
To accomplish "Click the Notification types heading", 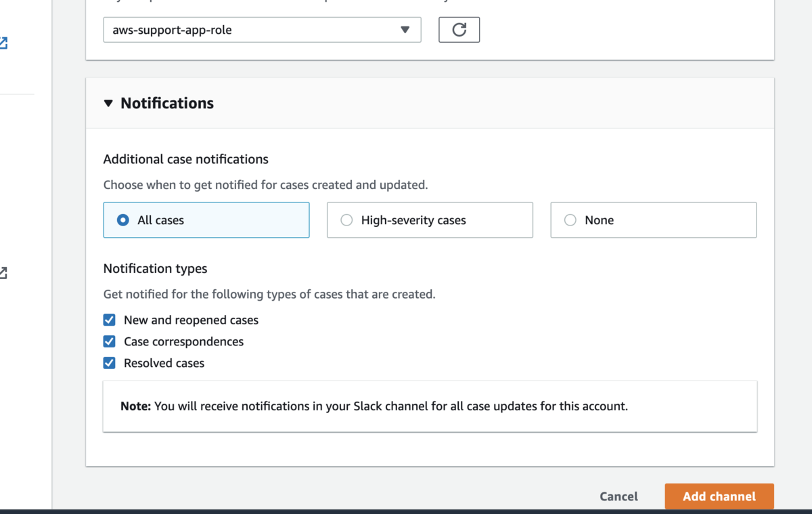I will click(155, 269).
